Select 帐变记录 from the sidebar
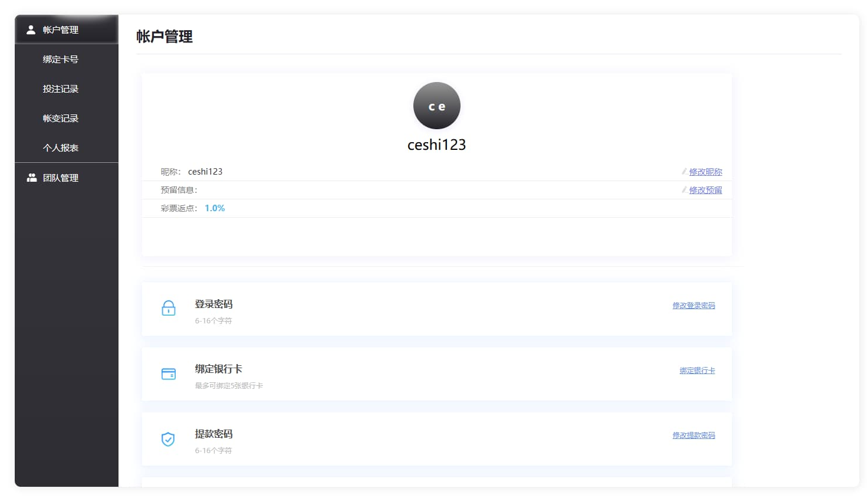Image resolution: width=868 pixels, height=498 pixels. coord(60,118)
